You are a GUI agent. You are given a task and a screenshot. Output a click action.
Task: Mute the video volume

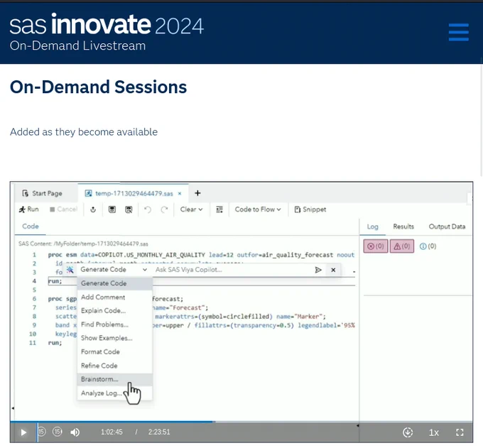(75, 432)
